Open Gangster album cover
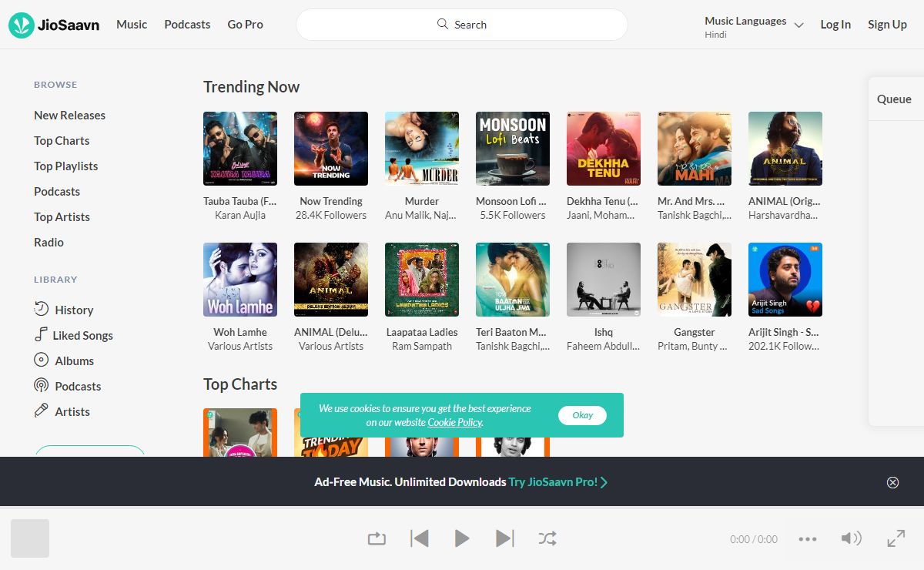Viewport: 924px width, 570px height. pyautogui.click(x=695, y=280)
